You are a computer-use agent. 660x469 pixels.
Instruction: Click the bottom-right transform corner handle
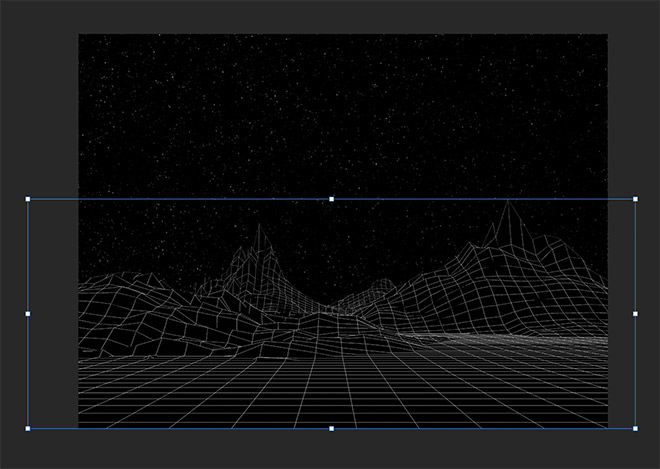[x=636, y=428]
